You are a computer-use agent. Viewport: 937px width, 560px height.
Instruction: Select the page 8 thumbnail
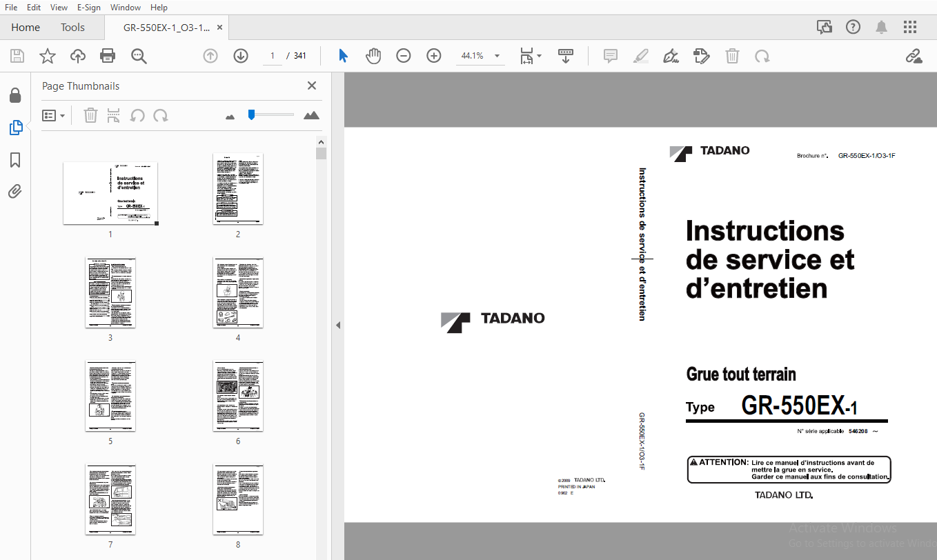(x=238, y=499)
